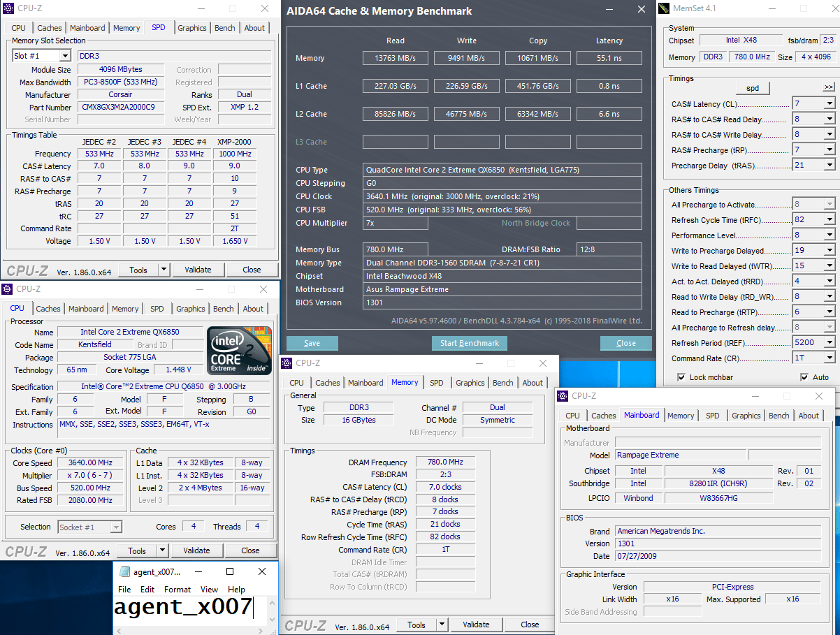Viewport: 840px width, 635px height.
Task: Open the View menu in Notepad
Action: 209,590
